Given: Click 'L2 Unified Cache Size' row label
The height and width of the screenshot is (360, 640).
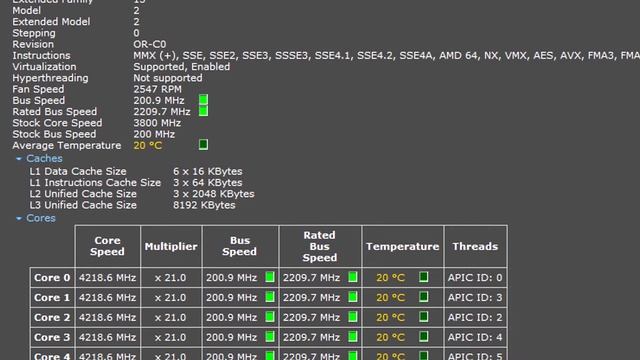Looking at the screenshot, I should [83, 194].
